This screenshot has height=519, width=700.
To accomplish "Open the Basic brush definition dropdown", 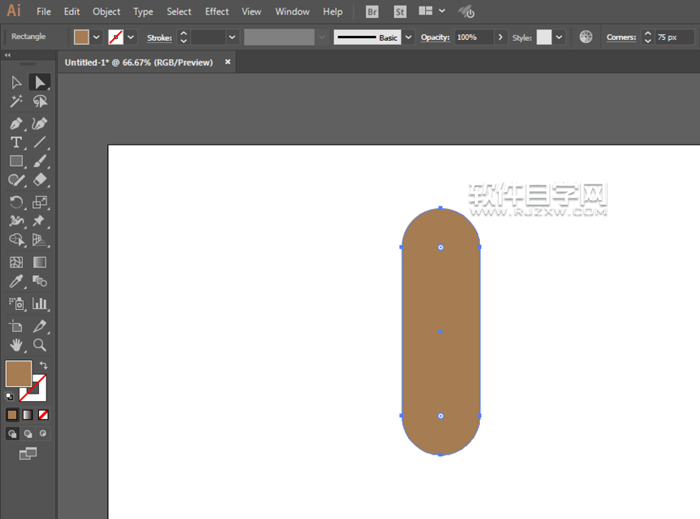I will (407, 37).
